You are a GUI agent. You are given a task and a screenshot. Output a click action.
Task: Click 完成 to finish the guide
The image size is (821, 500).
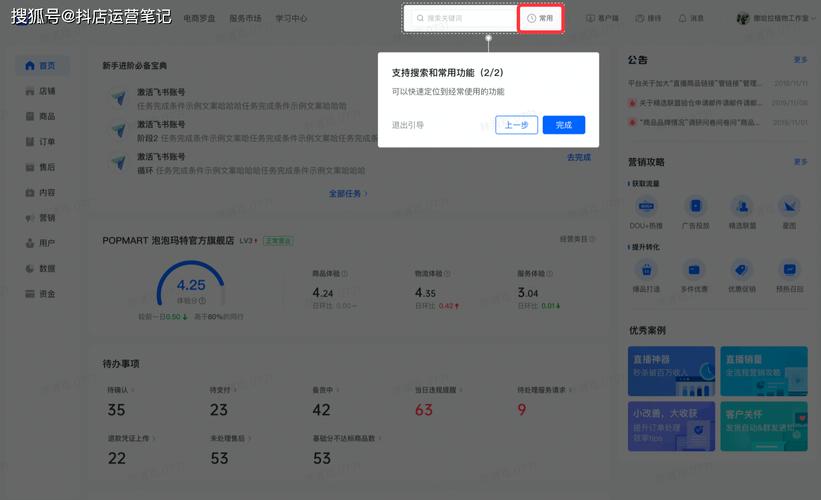(564, 125)
